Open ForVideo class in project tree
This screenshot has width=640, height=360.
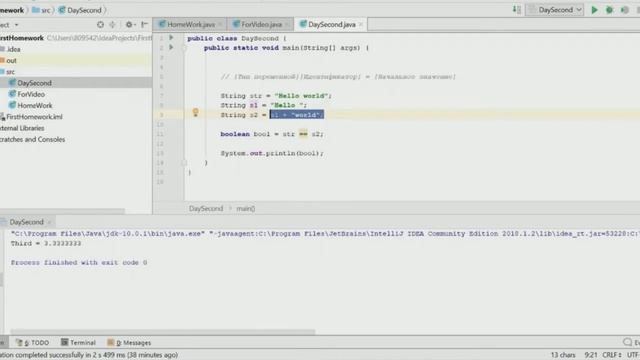pyautogui.click(x=31, y=94)
